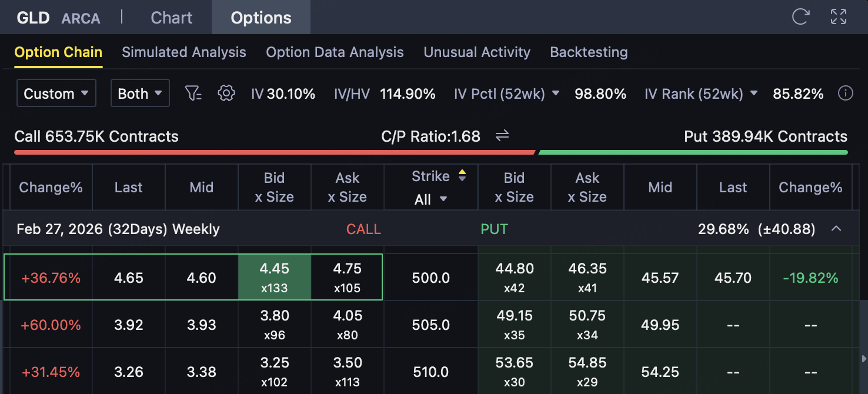Screen dimensions: 868x394
Task: Click the 505.0 put ask 50.75 cell
Action: tap(587, 325)
